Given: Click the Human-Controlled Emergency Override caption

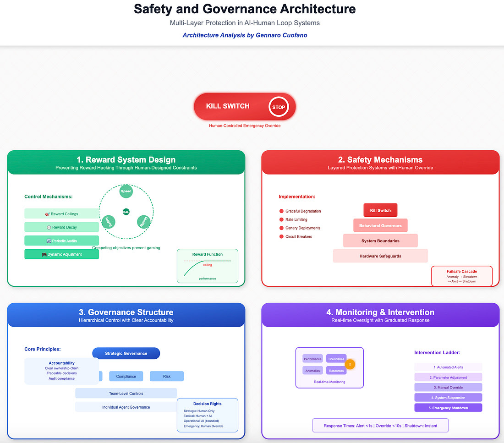Looking at the screenshot, I should (x=245, y=126).
